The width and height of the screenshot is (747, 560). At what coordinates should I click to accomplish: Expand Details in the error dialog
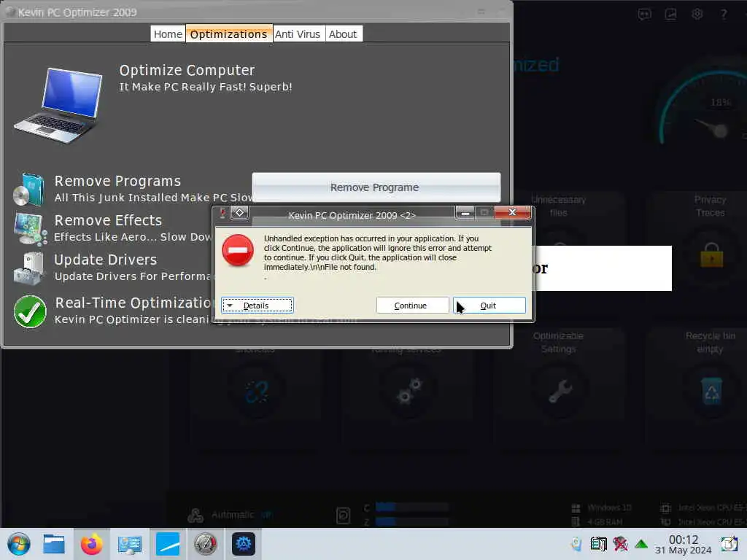(x=258, y=306)
